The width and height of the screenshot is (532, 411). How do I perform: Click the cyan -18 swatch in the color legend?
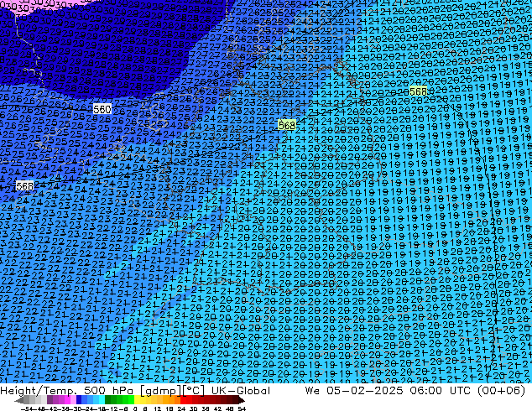[x=102, y=399]
